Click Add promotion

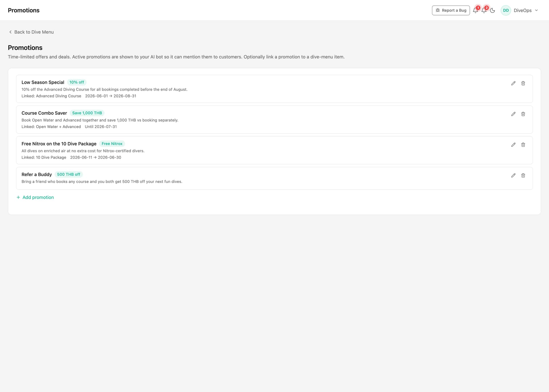click(35, 197)
